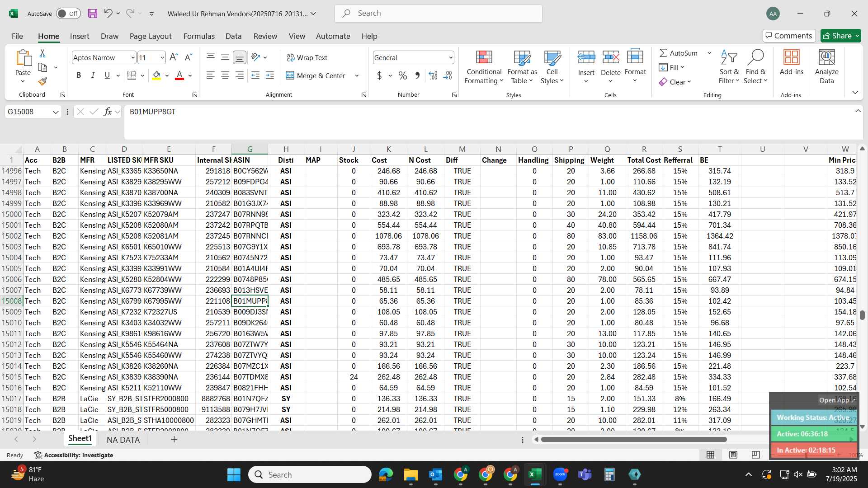Screen dimensions: 868x488
Task: Toggle the AutoSave switch
Action: 68,14
